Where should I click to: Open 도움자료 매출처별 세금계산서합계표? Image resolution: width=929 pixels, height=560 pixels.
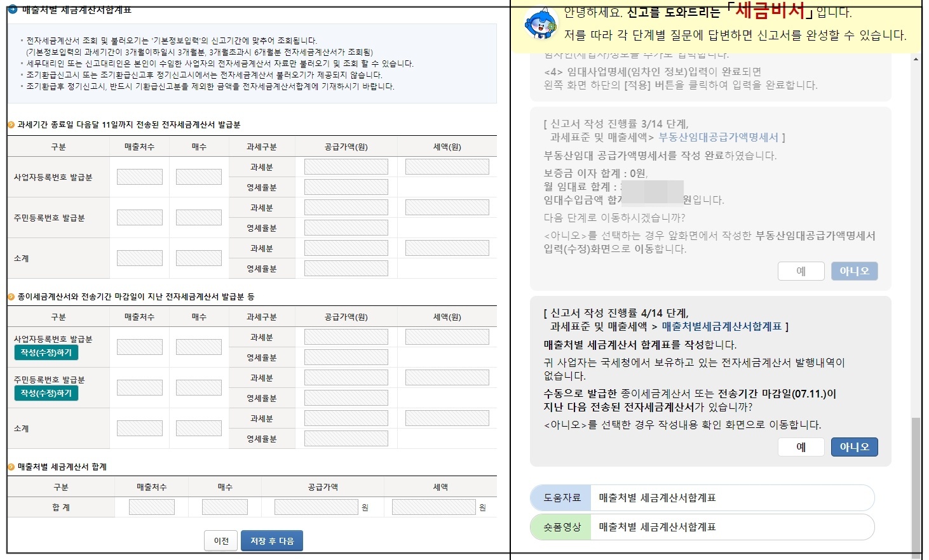pyautogui.click(x=702, y=498)
